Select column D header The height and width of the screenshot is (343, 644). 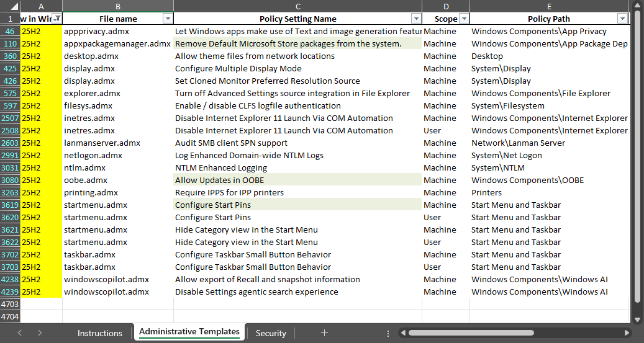coord(446,6)
